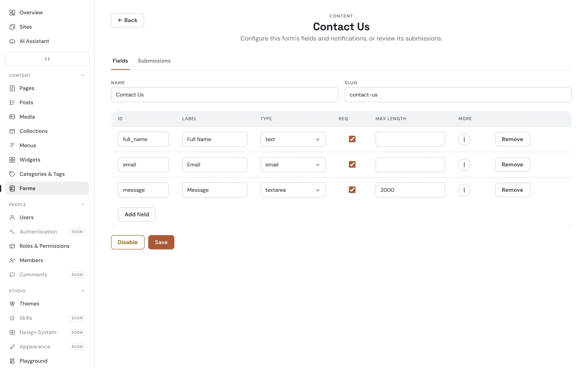Open Themes in Studio

(x=47, y=304)
